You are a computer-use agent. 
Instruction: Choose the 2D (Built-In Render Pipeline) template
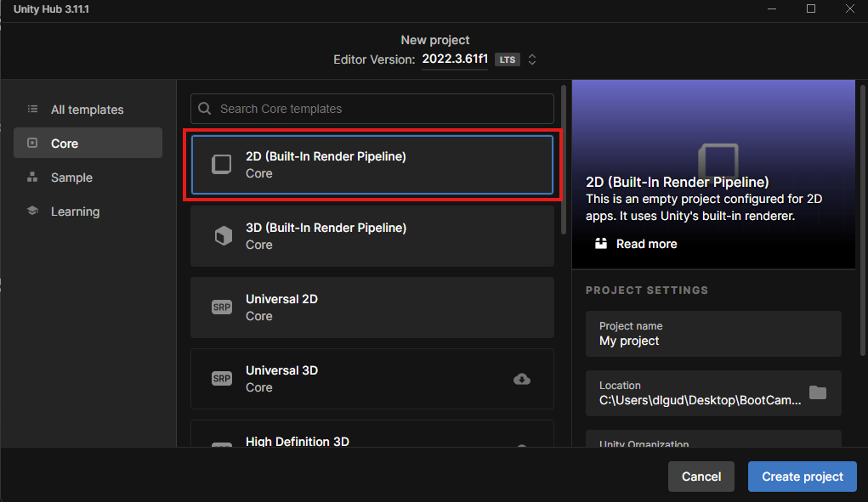(x=372, y=165)
